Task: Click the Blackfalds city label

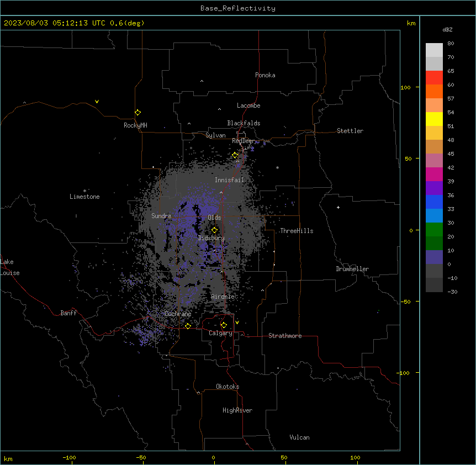Action: click(x=244, y=123)
